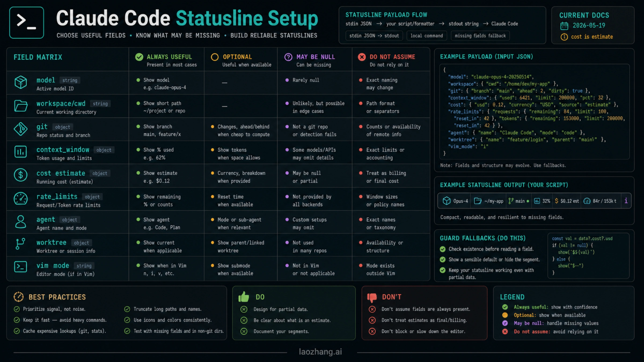The width and height of the screenshot is (644, 362).
Task: Click the MAY BE NULL column header
Action: click(314, 60)
